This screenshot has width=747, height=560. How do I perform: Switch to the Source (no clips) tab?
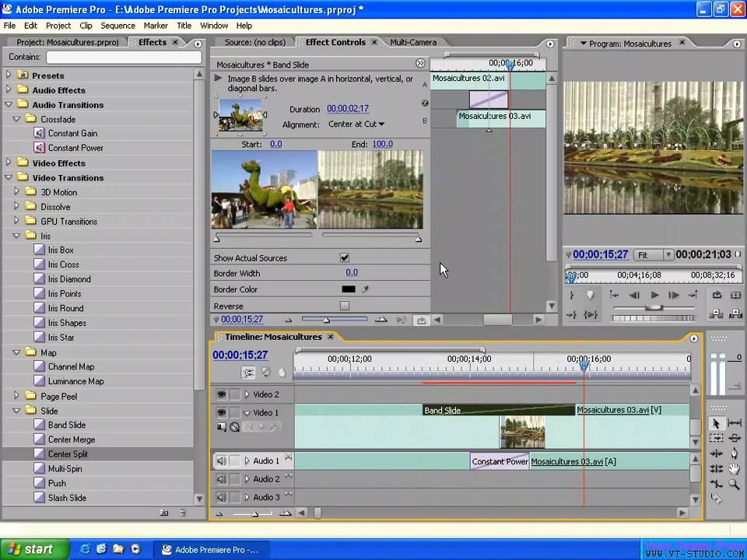[255, 42]
